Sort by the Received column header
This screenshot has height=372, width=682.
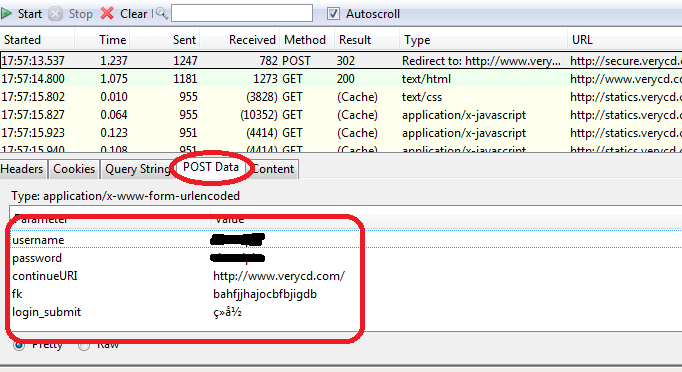(x=239, y=40)
